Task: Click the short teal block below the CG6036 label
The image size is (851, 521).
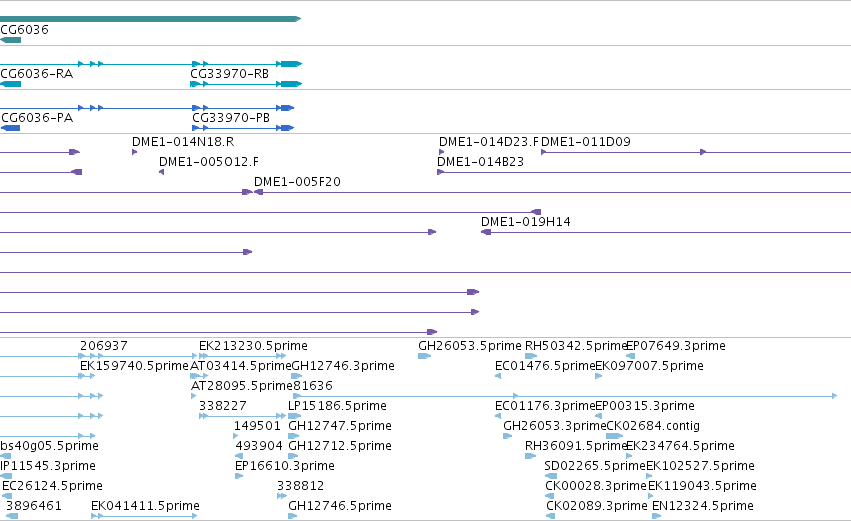Action: [x=10, y=40]
